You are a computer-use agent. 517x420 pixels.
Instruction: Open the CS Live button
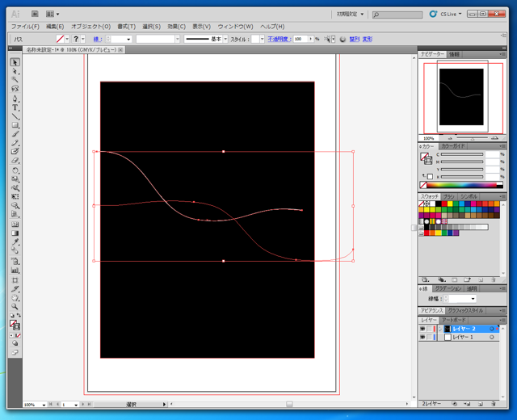tap(447, 14)
